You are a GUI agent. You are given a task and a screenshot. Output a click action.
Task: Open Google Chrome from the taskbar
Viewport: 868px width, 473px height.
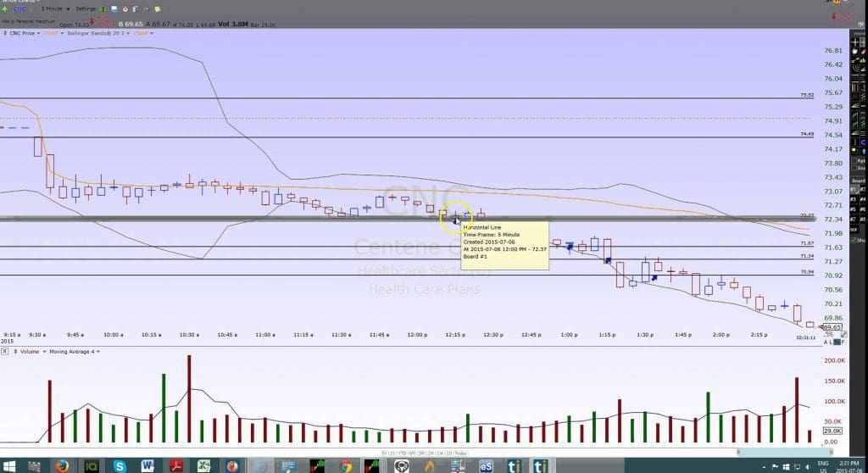point(345,465)
